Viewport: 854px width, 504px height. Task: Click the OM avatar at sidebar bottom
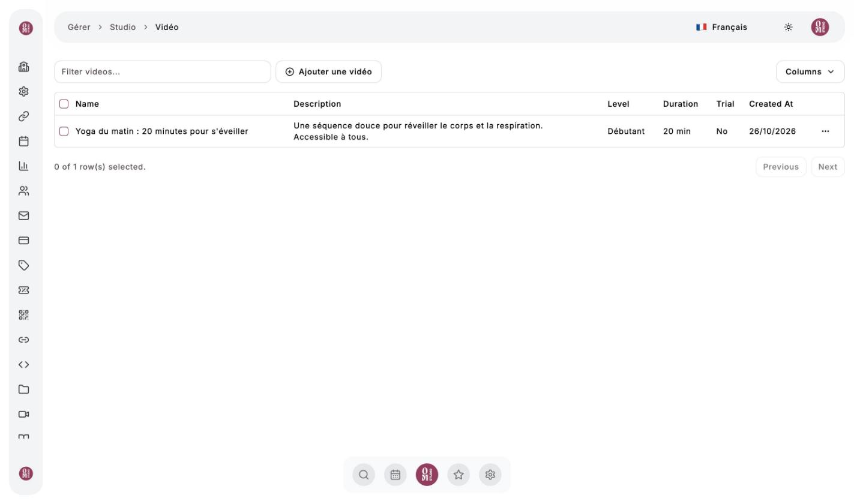point(26,473)
